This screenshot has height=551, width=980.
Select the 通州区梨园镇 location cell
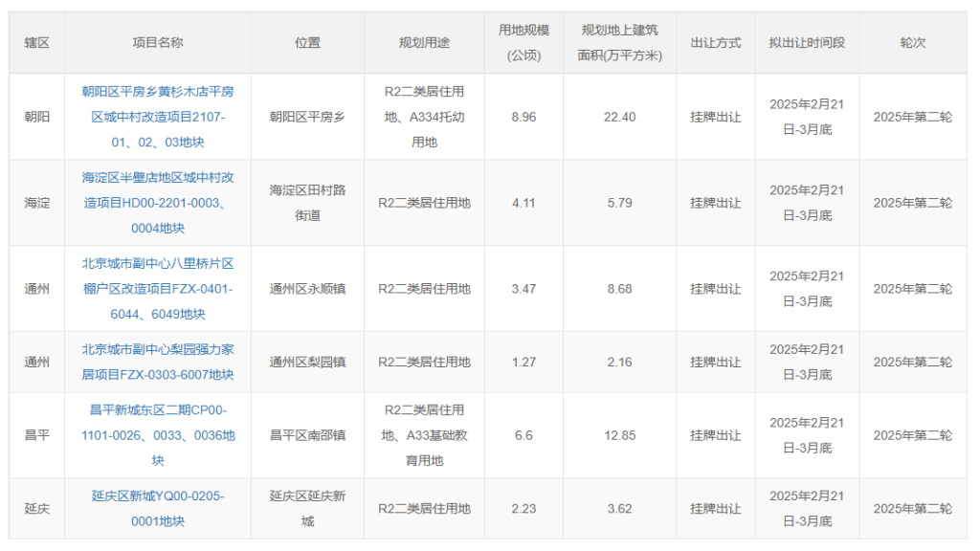click(307, 363)
